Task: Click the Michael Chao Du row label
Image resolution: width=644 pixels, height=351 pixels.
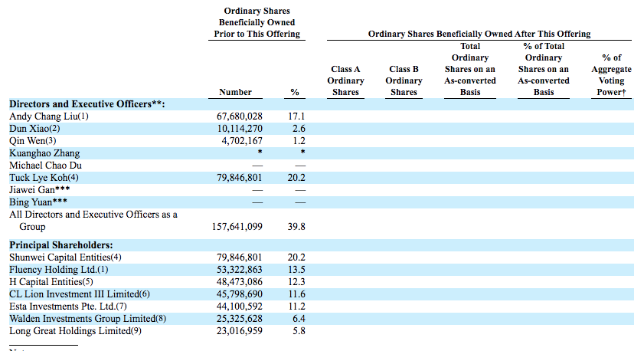Action: click(46, 166)
